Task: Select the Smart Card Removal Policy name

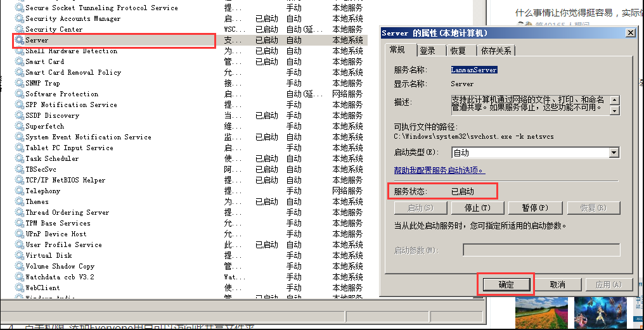Action: click(x=73, y=73)
